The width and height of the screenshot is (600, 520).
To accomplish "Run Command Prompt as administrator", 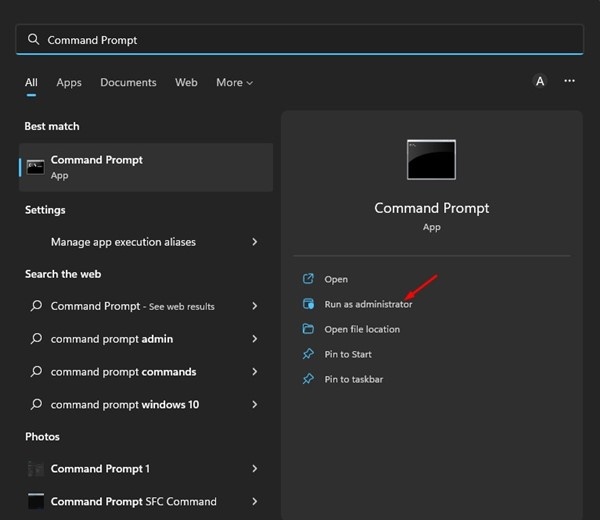I will [368, 304].
